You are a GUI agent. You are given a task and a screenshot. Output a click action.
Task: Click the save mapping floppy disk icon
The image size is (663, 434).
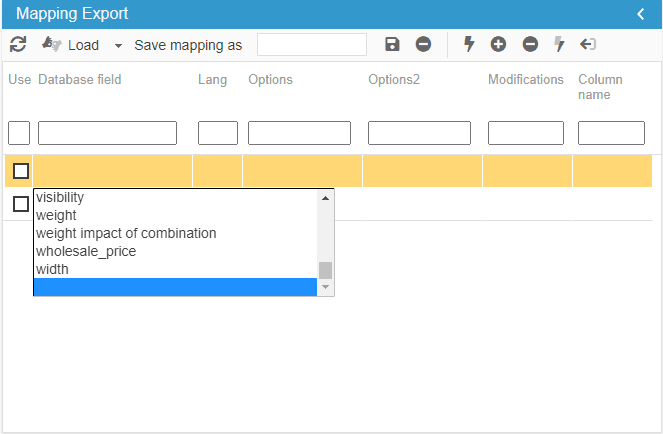392,44
